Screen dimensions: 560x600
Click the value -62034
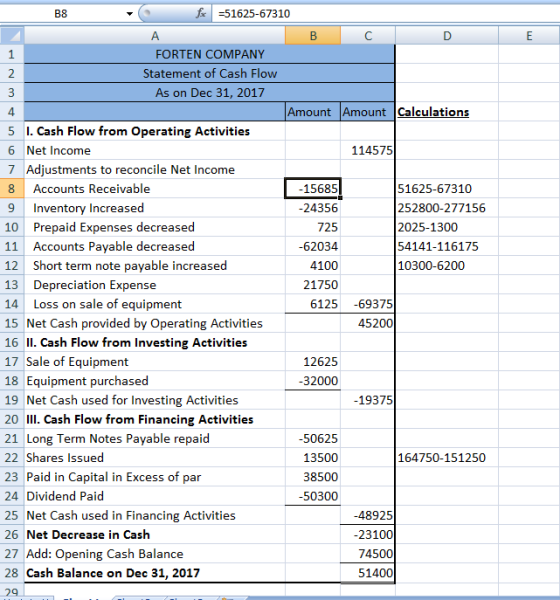[x=318, y=246]
